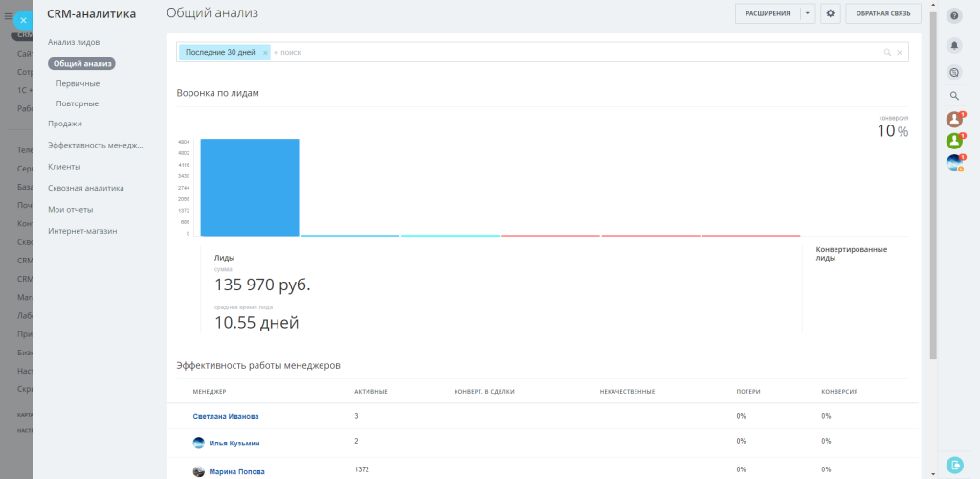Click the help question mark icon
This screenshot has width=980, height=479.
click(954, 17)
